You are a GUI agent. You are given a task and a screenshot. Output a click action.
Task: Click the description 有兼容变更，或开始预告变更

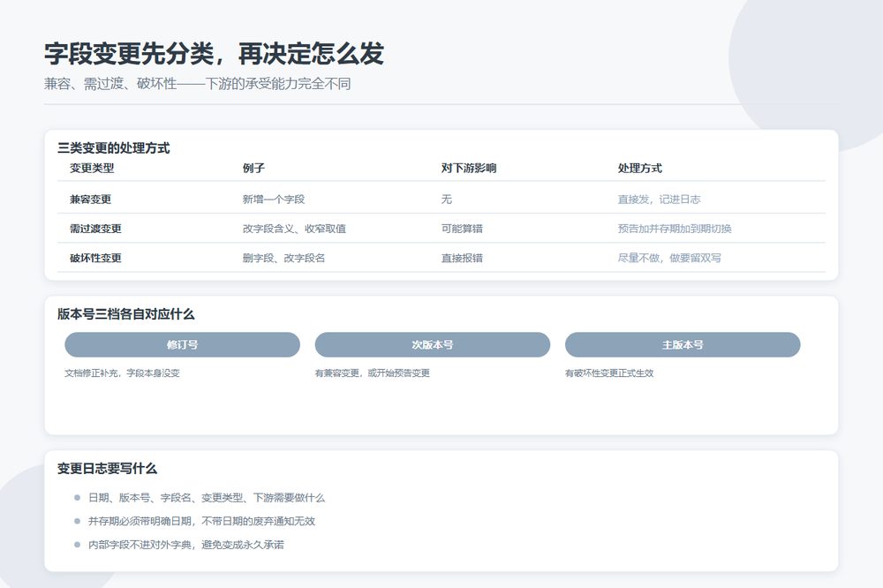(373, 373)
